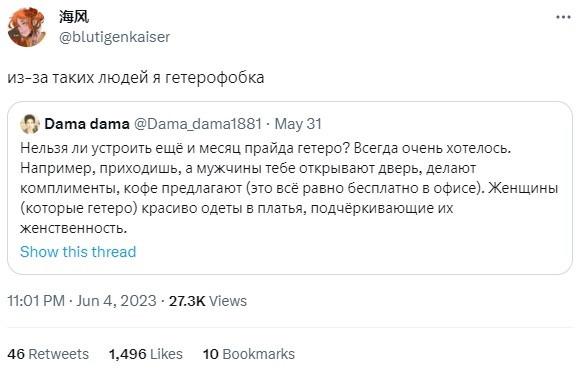Click the word женственность in quoted tweet
Viewport: 585px width, 375px height.
coord(73,228)
